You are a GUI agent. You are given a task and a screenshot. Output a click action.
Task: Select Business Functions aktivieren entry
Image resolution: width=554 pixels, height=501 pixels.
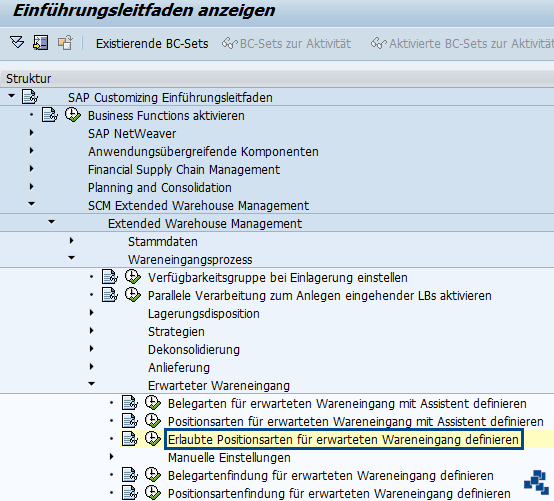(x=166, y=116)
